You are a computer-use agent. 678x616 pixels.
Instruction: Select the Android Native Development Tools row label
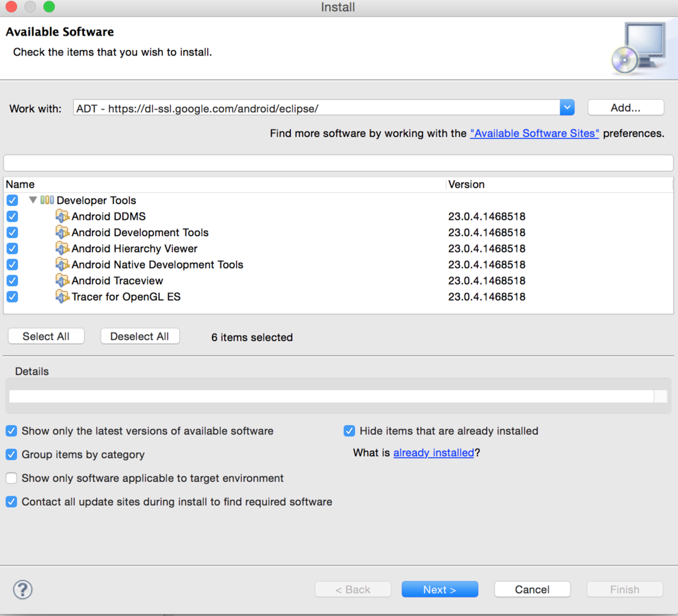click(x=157, y=264)
